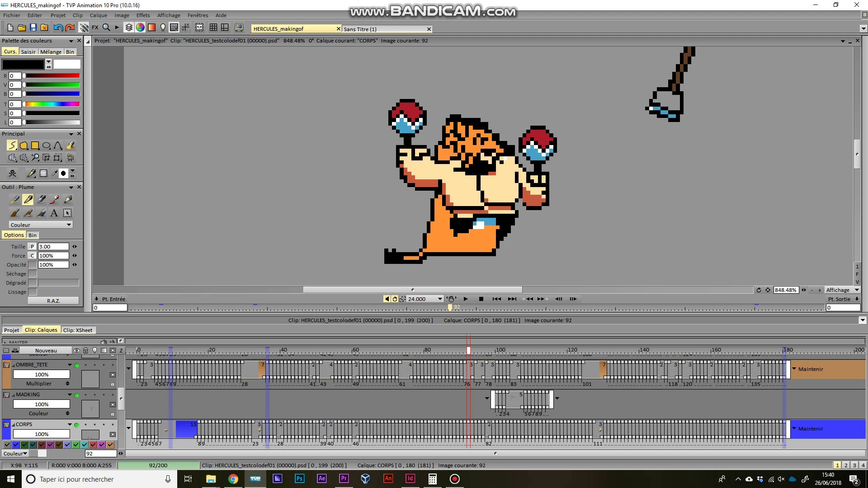Open the Palette des couleurs panel menu arrow

[x=71, y=41]
